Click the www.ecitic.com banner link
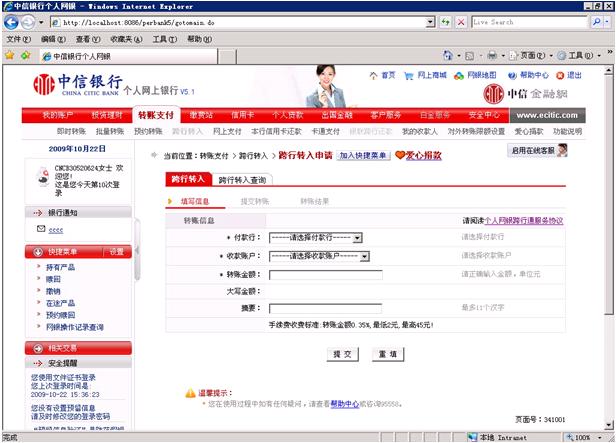Screen dimensions: 616x443 point(547,115)
